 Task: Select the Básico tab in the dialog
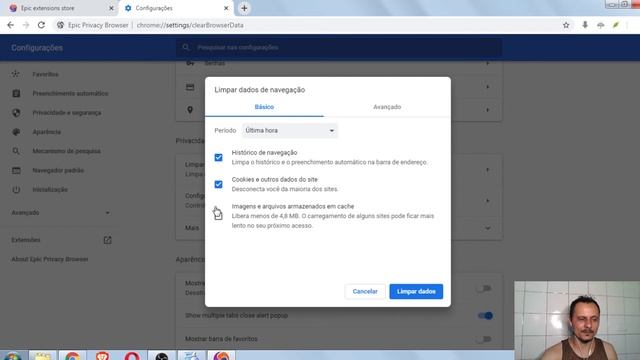point(264,107)
